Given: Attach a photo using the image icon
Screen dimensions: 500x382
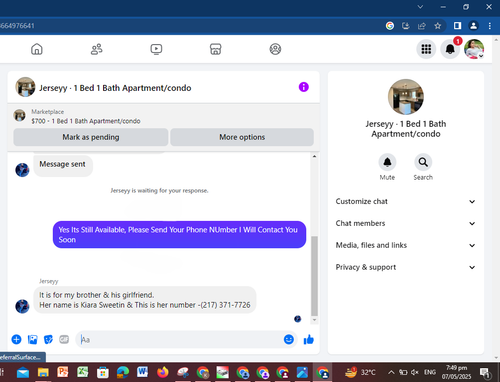Looking at the screenshot, I should pos(32,339).
